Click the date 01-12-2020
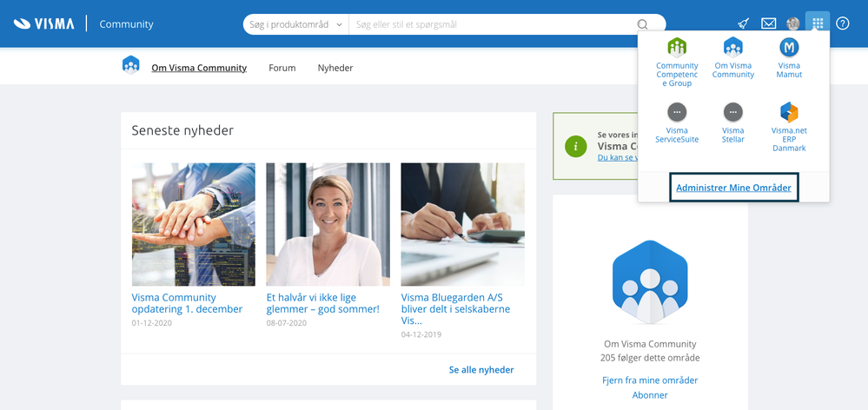This screenshot has width=868, height=410. pos(152,322)
